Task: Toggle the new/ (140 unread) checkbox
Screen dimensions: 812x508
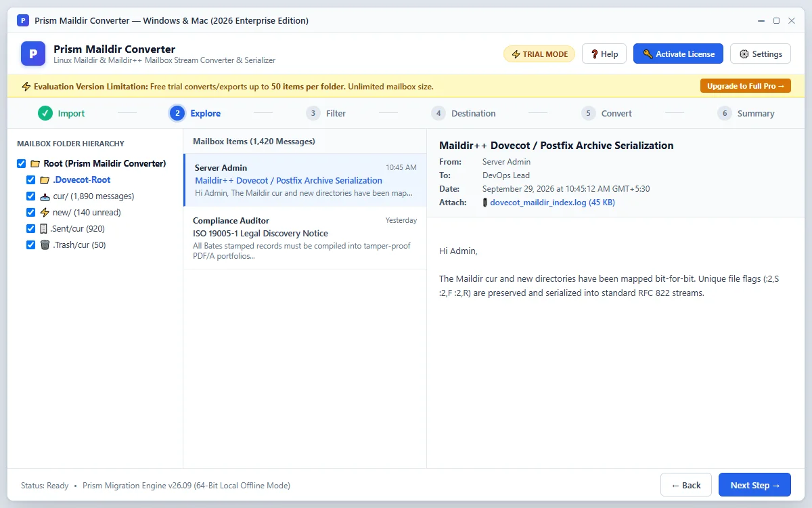Action: tap(30, 213)
